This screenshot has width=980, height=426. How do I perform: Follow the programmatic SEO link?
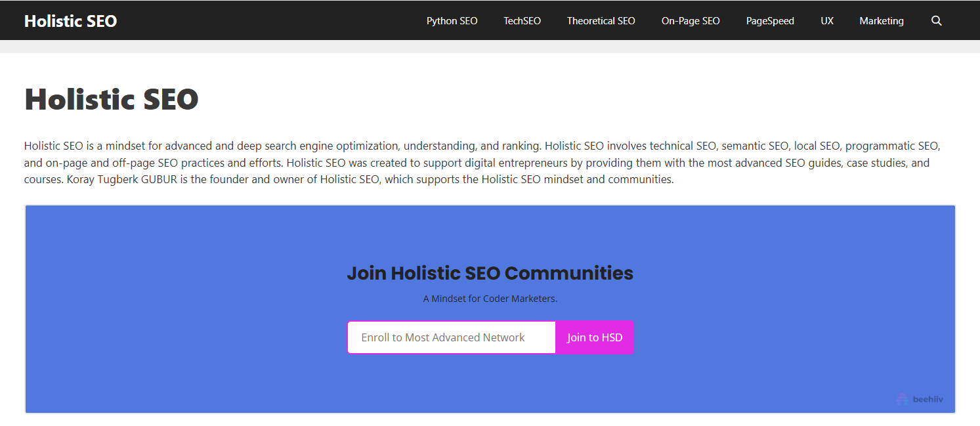895,145
